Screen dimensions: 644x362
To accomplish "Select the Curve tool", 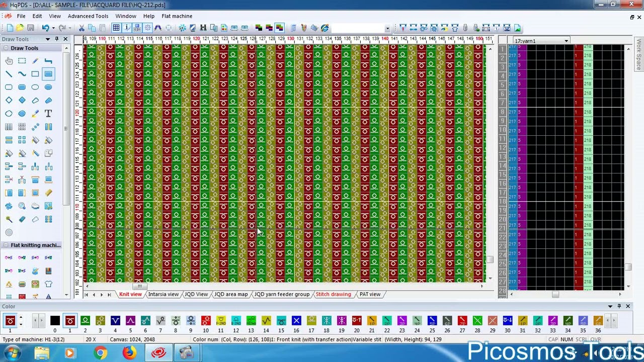I will tap(22, 74).
